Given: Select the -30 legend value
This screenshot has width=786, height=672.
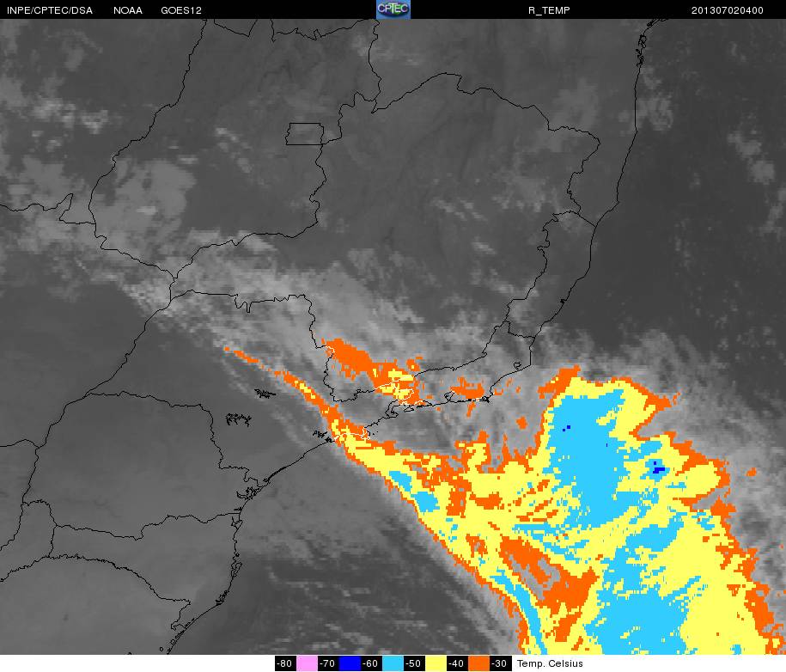Looking at the screenshot, I should (x=500, y=663).
